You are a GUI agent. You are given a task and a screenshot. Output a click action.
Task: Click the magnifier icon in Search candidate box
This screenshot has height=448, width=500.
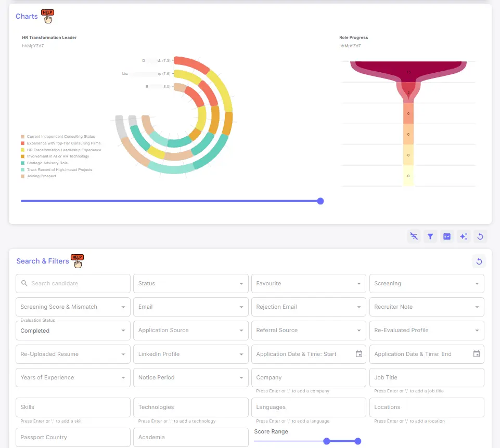(24, 283)
